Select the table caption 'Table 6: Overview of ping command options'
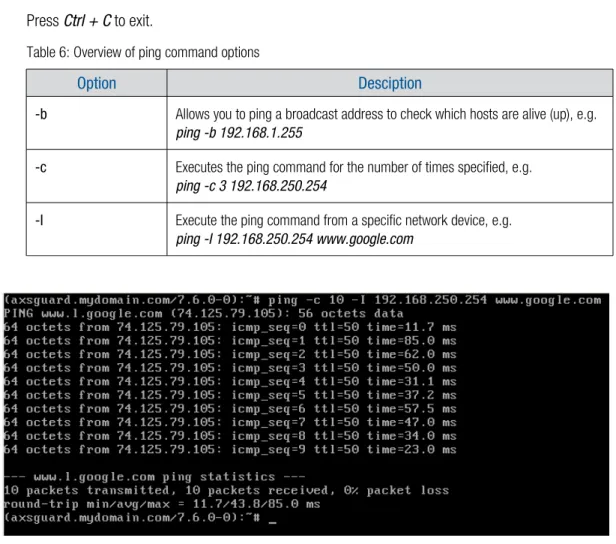 click(143, 52)
